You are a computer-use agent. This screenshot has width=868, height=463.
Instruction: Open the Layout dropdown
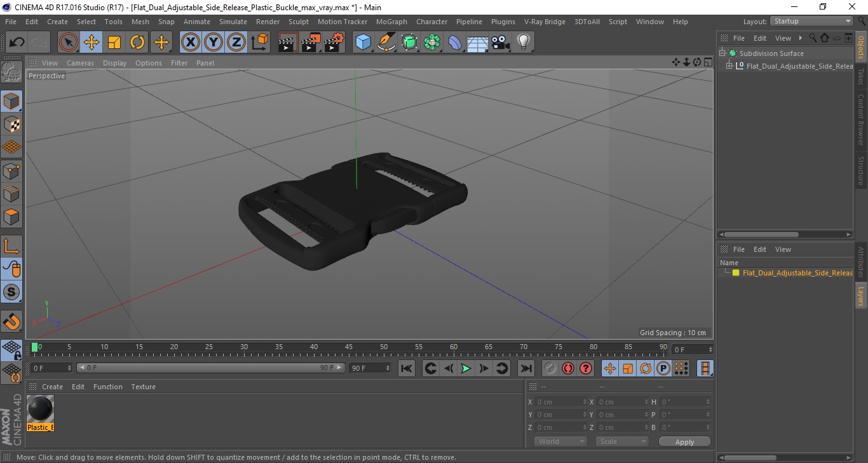812,22
